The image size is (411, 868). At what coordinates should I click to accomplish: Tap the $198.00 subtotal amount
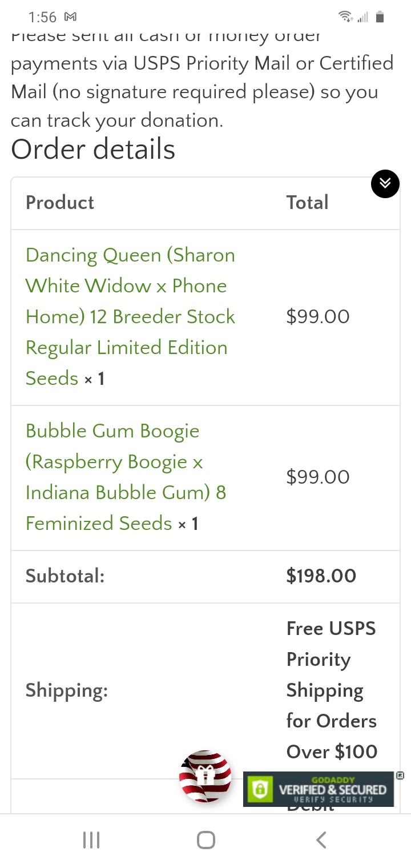point(321,576)
